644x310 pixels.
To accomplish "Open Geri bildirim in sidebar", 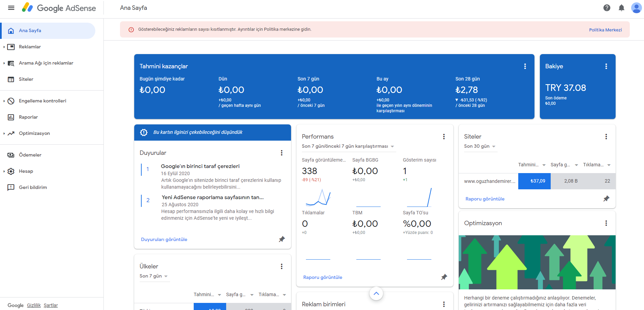I will pyautogui.click(x=33, y=187).
